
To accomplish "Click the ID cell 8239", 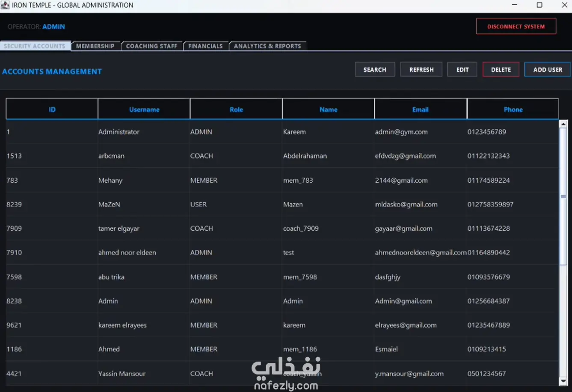I will point(52,204).
